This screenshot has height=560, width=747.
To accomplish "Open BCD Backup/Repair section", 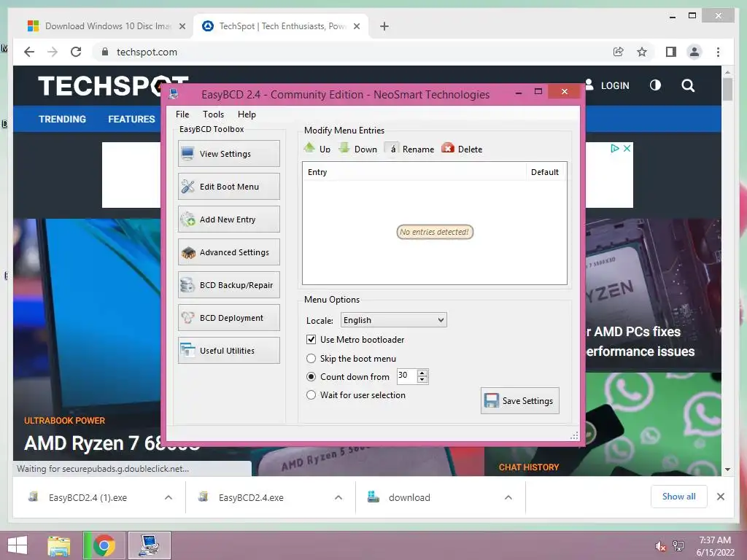I will pos(228,285).
